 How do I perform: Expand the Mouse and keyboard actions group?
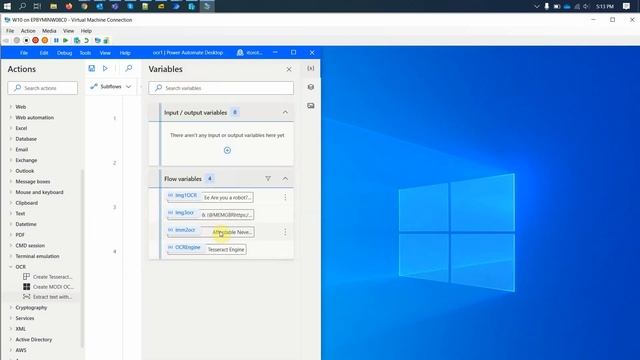click(11, 192)
